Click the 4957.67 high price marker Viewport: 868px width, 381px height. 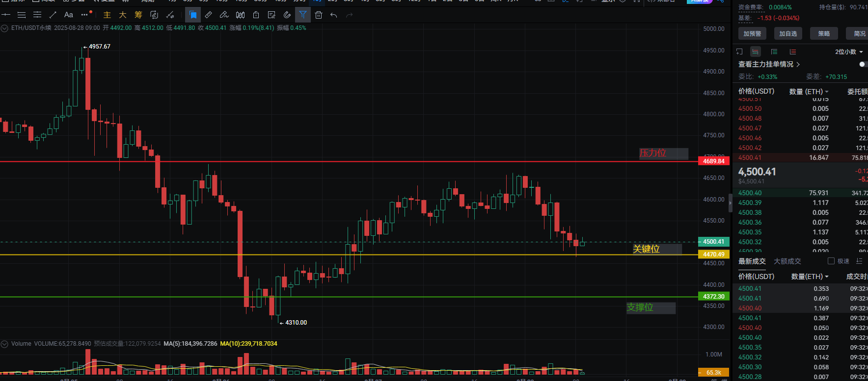point(97,47)
